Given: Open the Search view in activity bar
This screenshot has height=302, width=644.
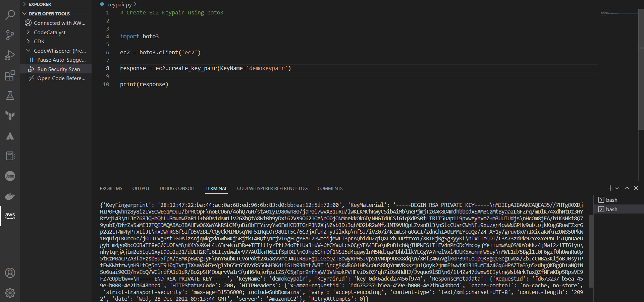Looking at the screenshot, I should tap(10, 15).
